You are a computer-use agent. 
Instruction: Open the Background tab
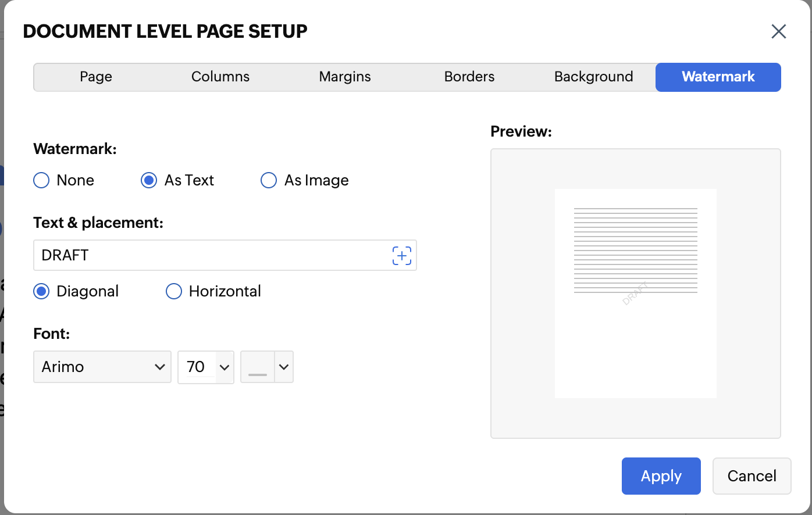tap(593, 77)
